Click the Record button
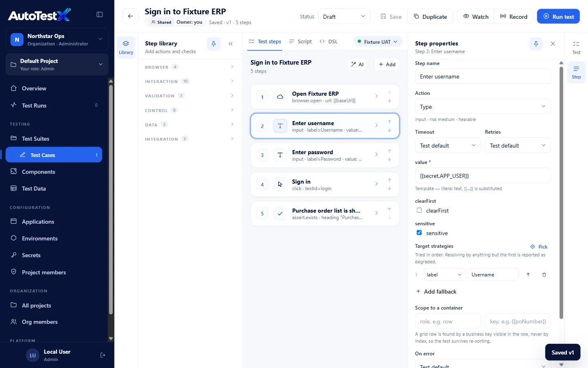The width and height of the screenshot is (588, 368). [x=514, y=17]
